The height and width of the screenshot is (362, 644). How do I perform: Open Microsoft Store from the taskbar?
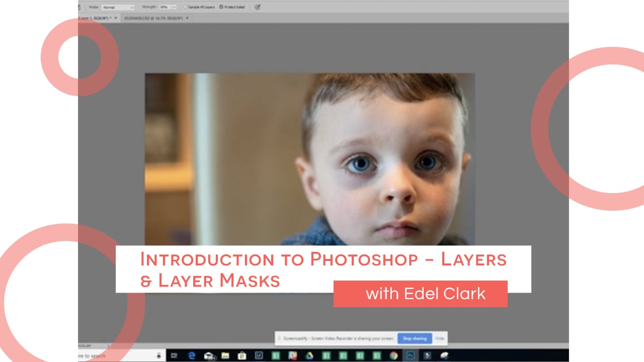(242, 355)
